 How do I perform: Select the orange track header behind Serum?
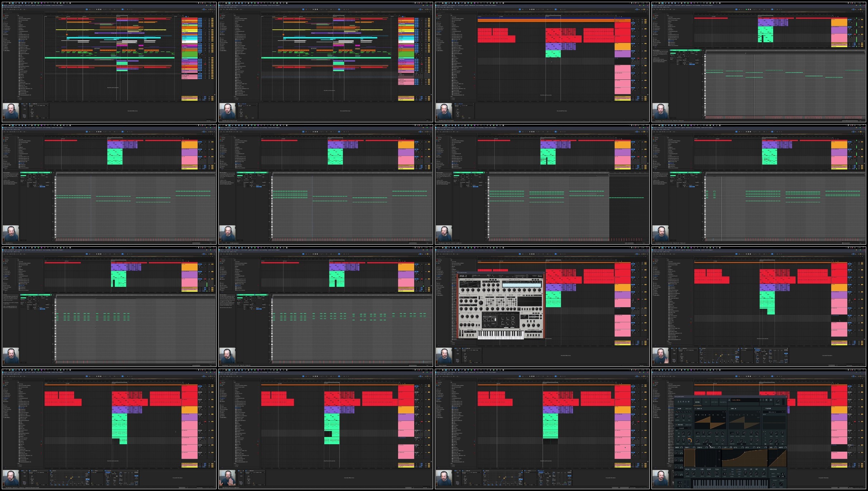pos(839,410)
